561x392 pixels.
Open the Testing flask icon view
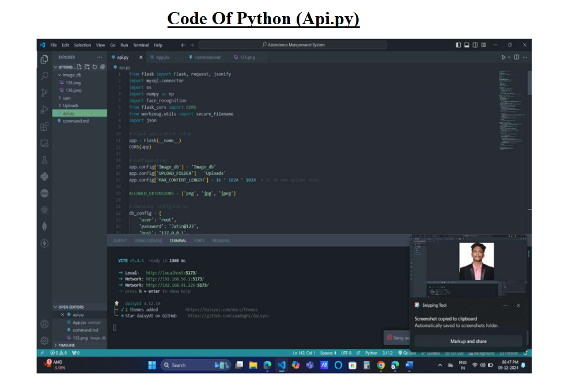pos(44,160)
